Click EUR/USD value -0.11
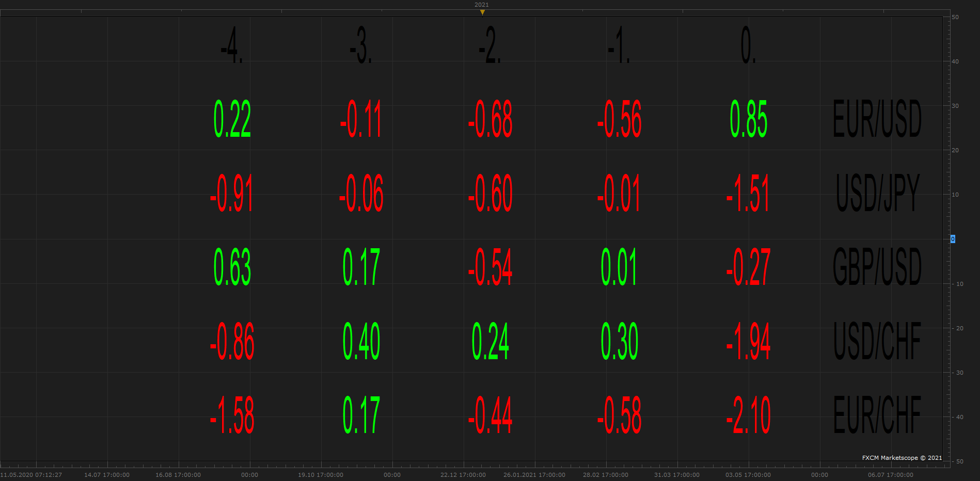The image size is (980, 481). [361, 119]
